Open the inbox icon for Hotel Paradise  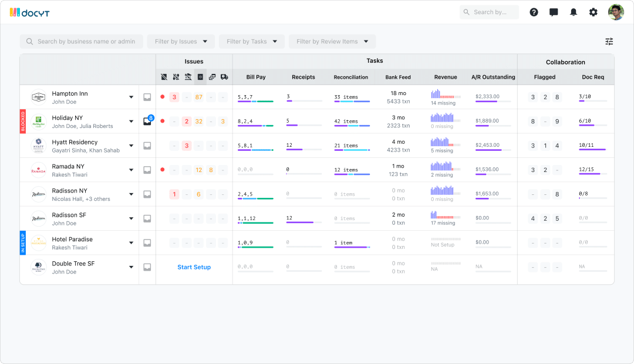pos(147,242)
